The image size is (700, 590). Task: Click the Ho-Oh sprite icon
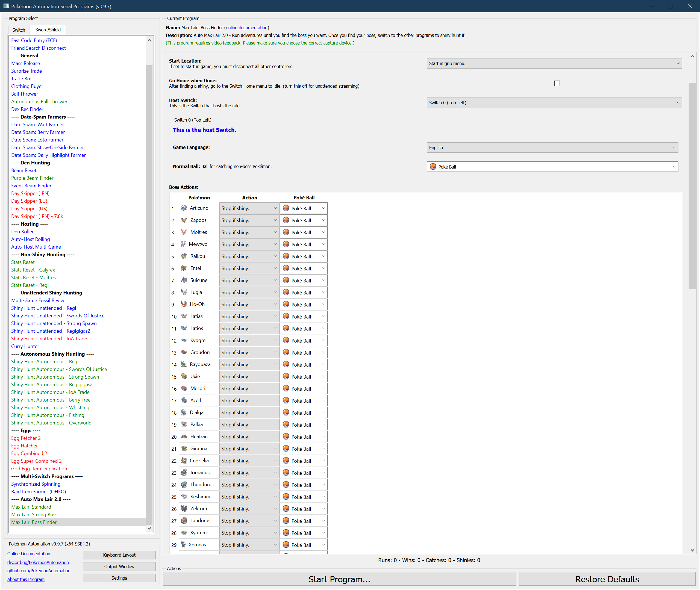point(184,304)
